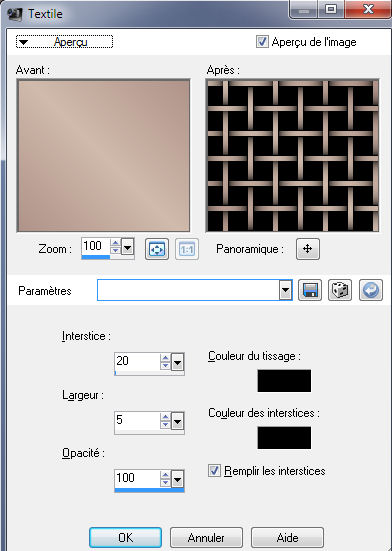The image size is (392, 551).
Task: Toggle the Aperçu de l'image checkbox
Action: (x=262, y=41)
